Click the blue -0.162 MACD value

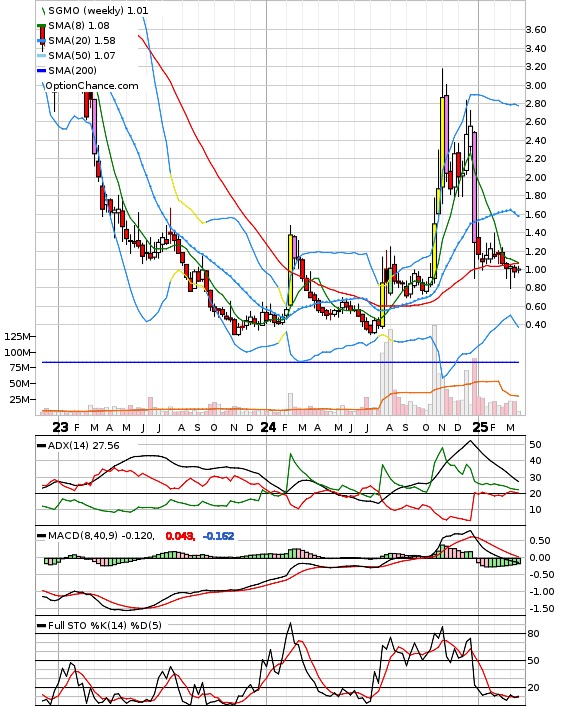(219, 536)
